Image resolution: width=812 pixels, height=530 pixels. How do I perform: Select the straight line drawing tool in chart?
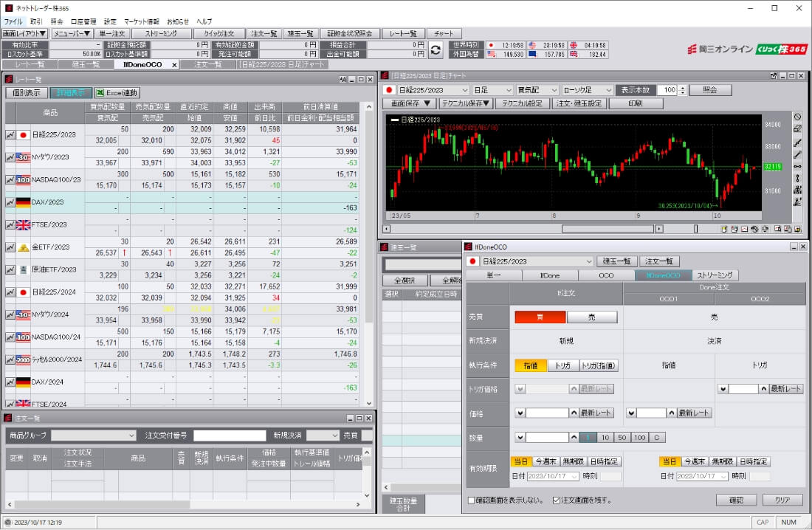click(x=797, y=155)
